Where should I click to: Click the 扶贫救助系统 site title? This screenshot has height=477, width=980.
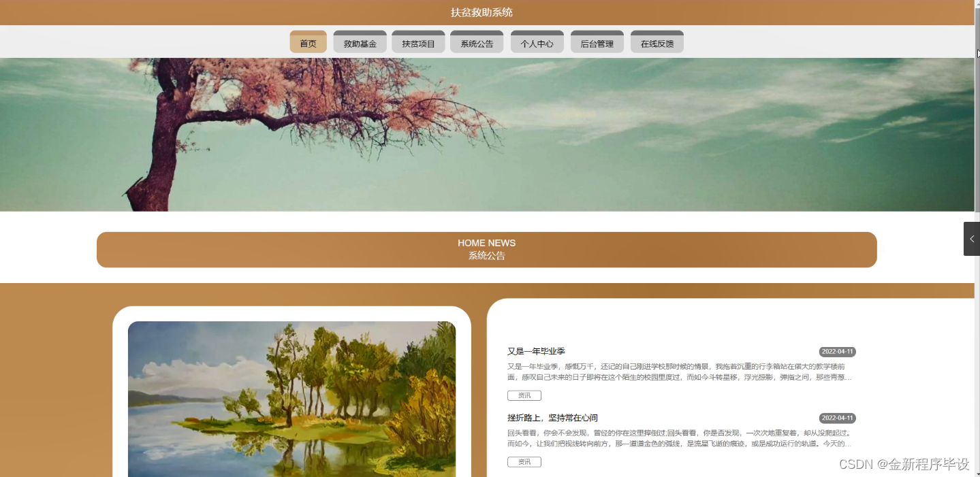pyautogui.click(x=481, y=12)
